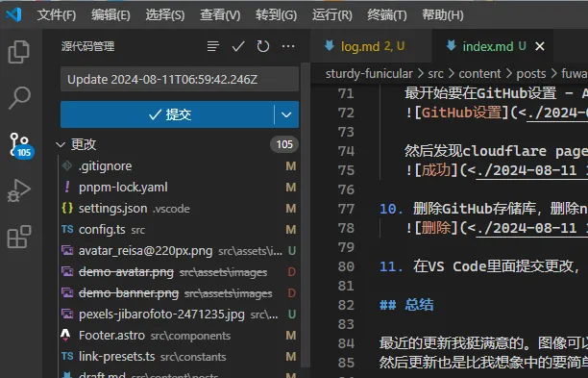
Task: Open the 运行(R) menu
Action: click(x=332, y=15)
